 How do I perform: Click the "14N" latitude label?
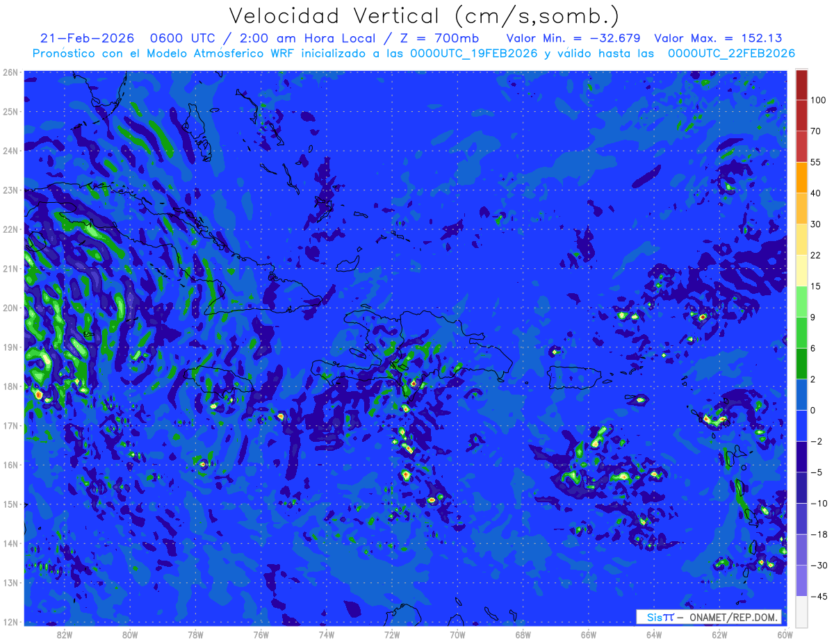pyautogui.click(x=10, y=543)
